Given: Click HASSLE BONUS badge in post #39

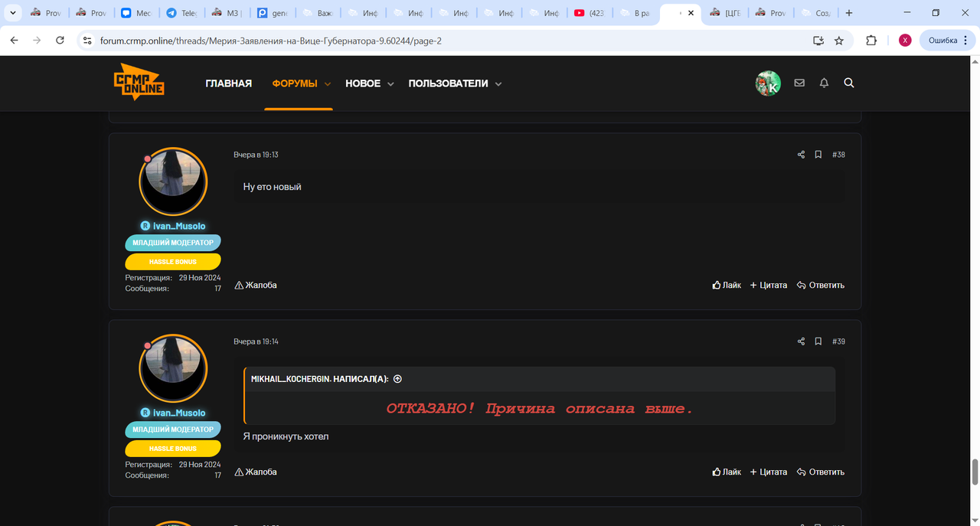Looking at the screenshot, I should 173,449.
